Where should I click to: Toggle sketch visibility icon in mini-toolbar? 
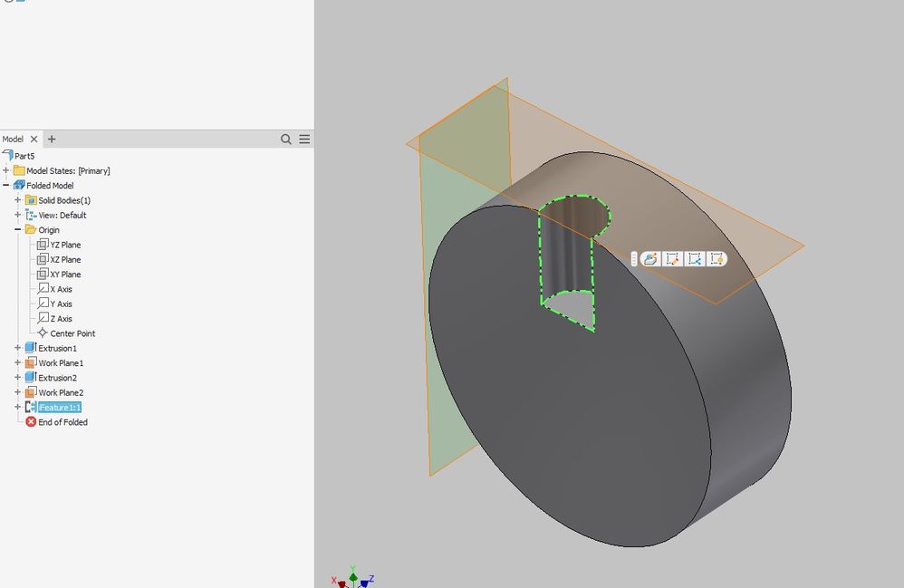click(x=716, y=259)
